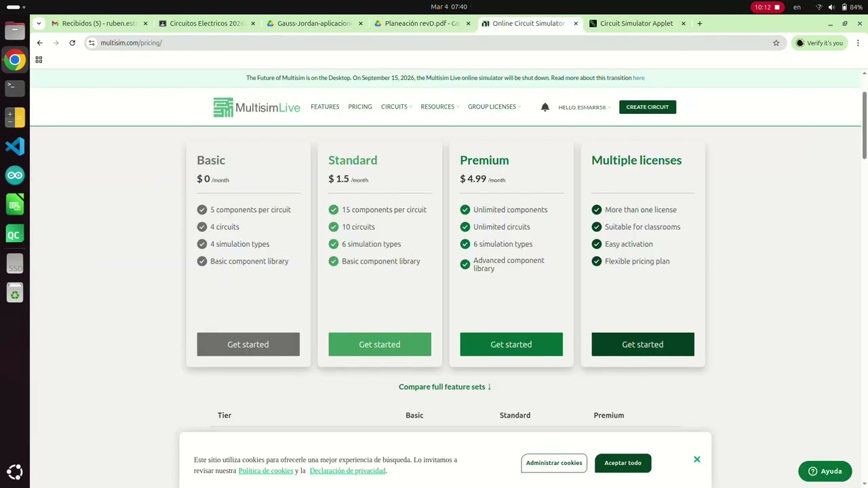Screen dimensions: 868x488
Task: Open the battery 84% status menu
Action: coord(852,7)
